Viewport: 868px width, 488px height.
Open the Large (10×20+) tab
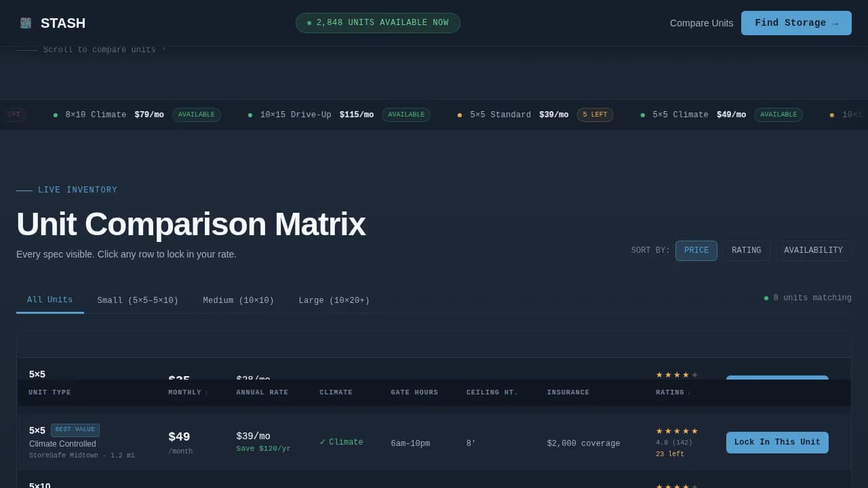tap(334, 300)
